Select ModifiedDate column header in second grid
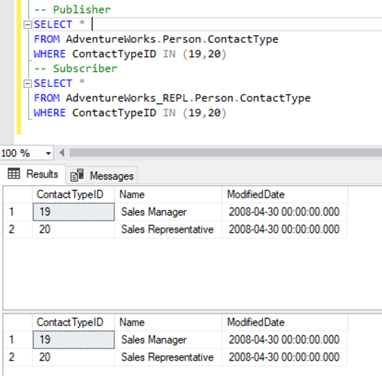 pyautogui.click(x=285, y=322)
